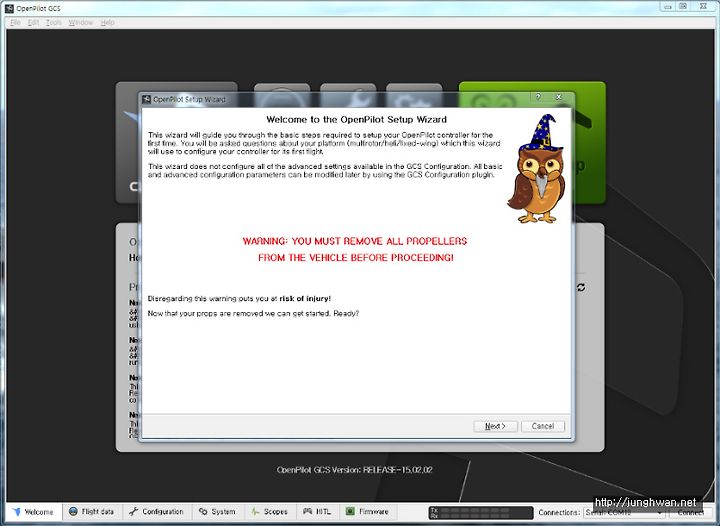This screenshot has height=526, width=720.
Task: Click the wizard owl mascot image
Action: click(x=536, y=169)
